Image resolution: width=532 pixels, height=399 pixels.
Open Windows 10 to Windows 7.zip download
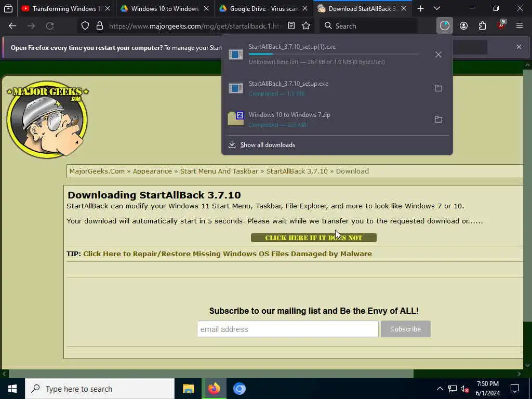pyautogui.click(x=326, y=119)
